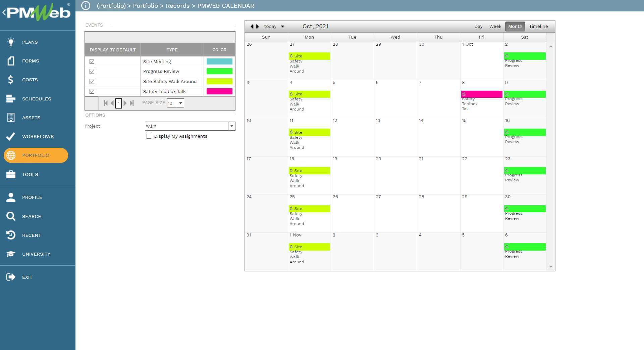The width and height of the screenshot is (644, 350).
Task: Switch calendar to Timeline view
Action: click(538, 26)
